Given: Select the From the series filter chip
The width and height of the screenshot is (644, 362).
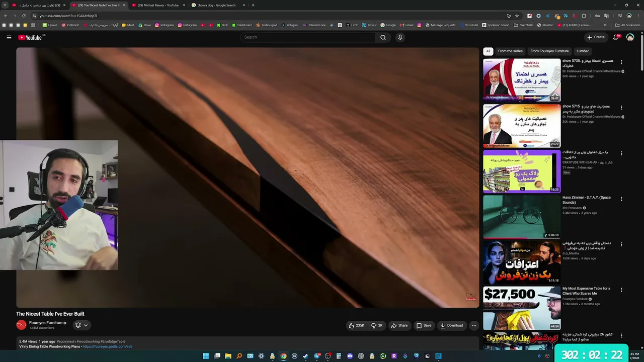Looking at the screenshot, I should tap(510, 51).
